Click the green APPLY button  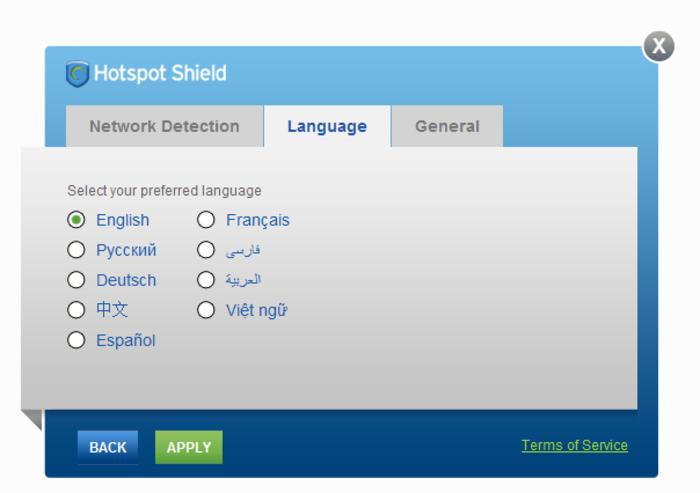(189, 447)
